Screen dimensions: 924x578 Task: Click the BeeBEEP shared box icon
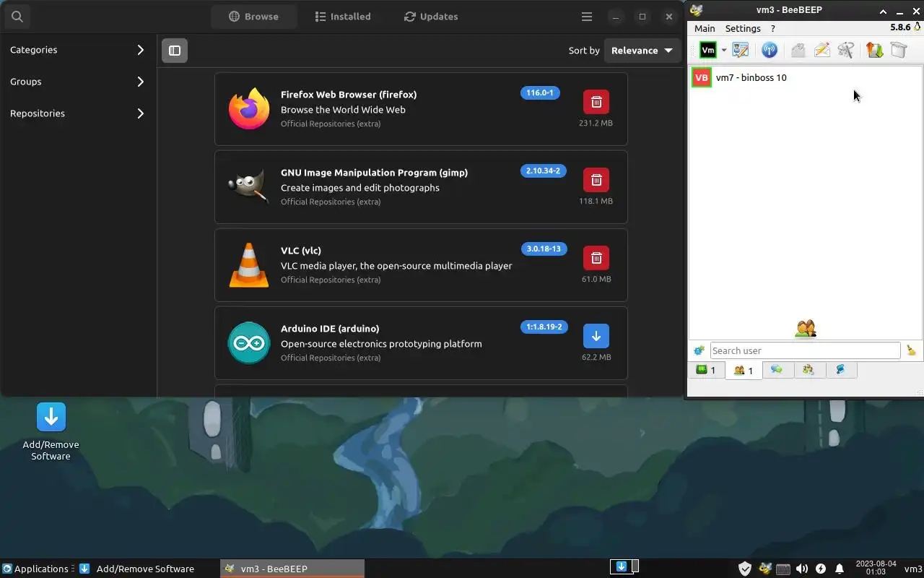(899, 50)
